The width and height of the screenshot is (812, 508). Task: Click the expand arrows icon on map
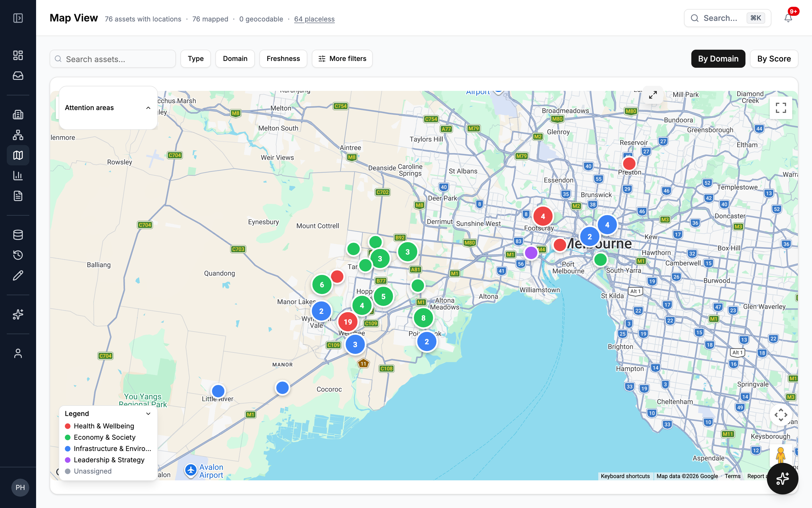click(x=653, y=95)
